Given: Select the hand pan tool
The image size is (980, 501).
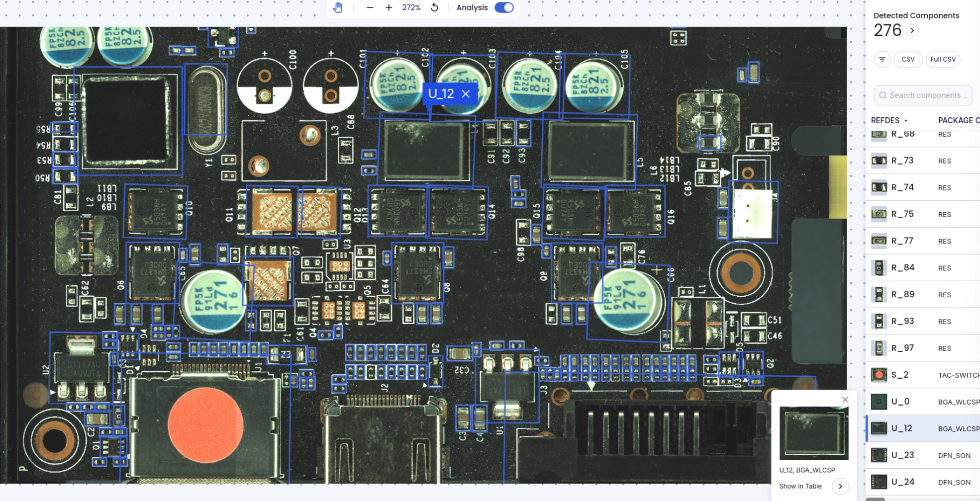Looking at the screenshot, I should coord(338,7).
